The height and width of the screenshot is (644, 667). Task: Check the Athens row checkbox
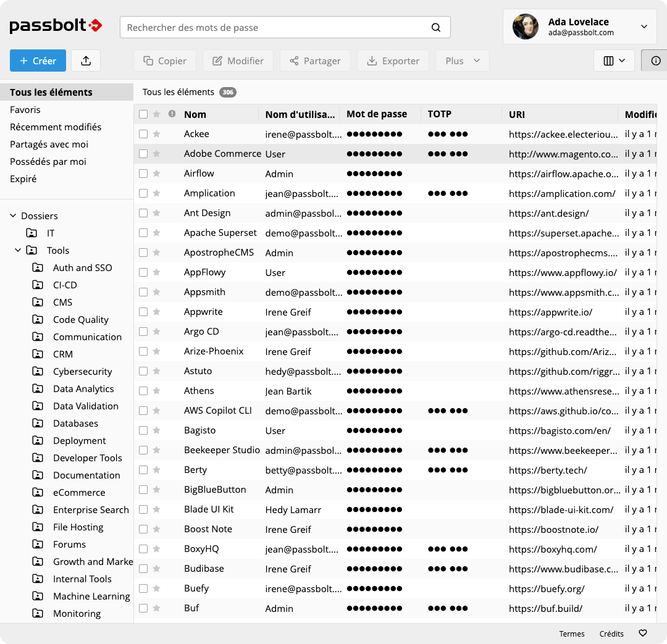(x=143, y=391)
